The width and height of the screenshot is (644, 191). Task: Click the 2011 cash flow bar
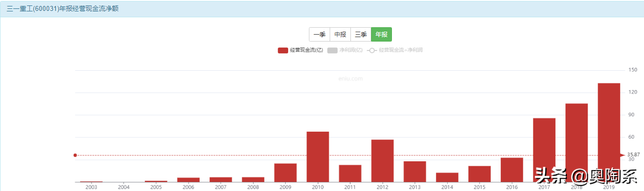tap(350, 173)
